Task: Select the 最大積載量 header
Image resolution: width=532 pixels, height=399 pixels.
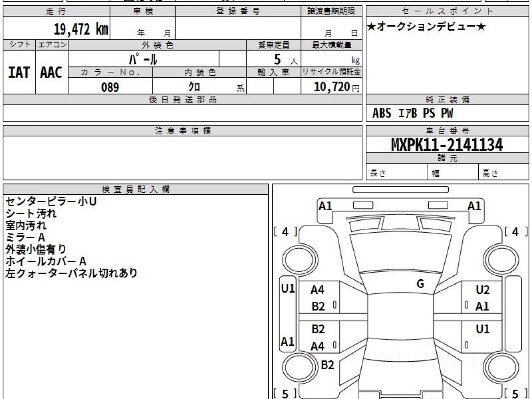Action: 332,45
